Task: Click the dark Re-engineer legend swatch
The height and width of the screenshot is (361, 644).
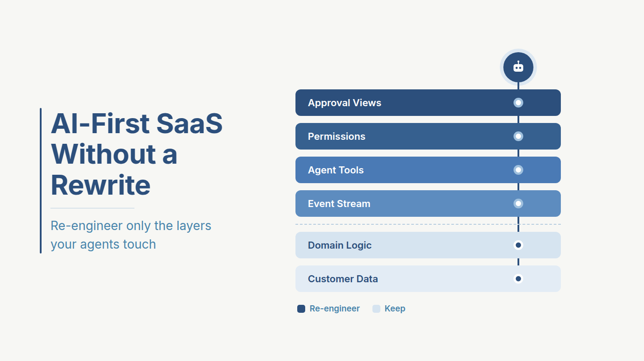Action: 301,309
